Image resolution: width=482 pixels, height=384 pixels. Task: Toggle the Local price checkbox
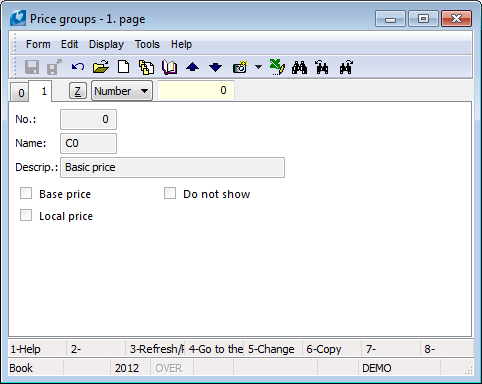click(26, 215)
